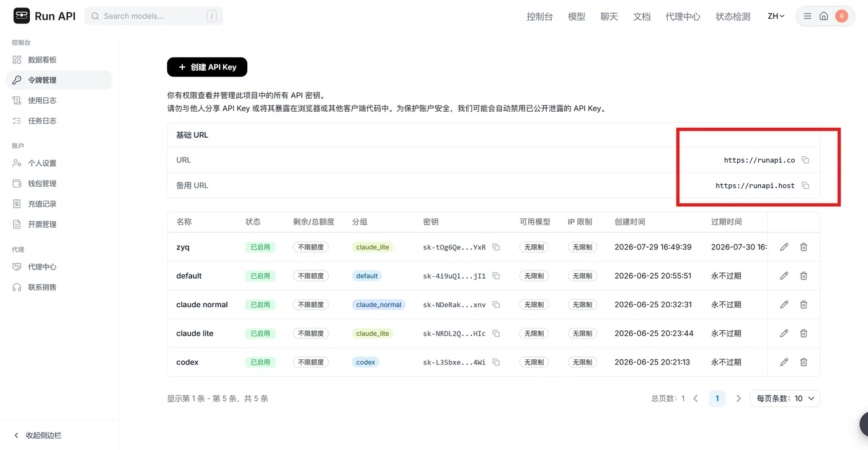The width and height of the screenshot is (868, 450).
Task: Click key text sk-L3Sbxe...4Wi
Action: [454, 362]
